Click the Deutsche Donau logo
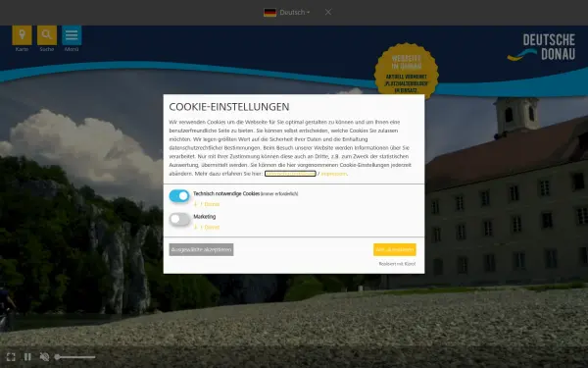 click(542, 47)
